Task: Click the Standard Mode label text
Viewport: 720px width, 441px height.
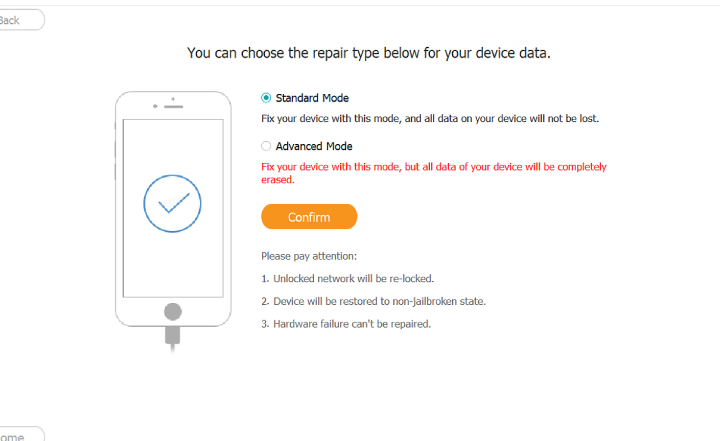Action: (x=312, y=98)
